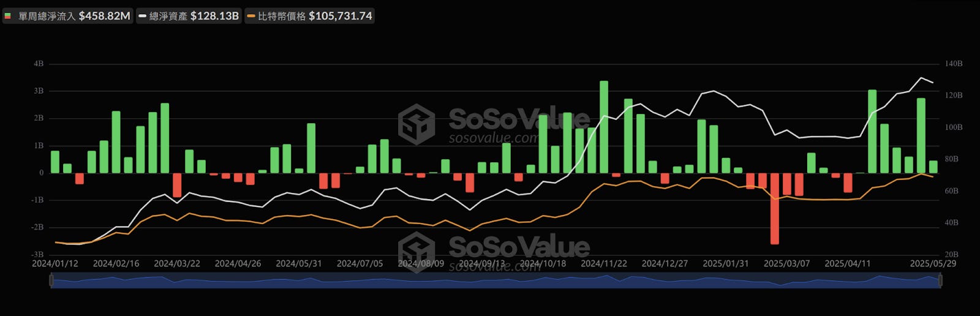Viewport: 980px width, 316px height.
Task: Click the left axis label 3B
Action: click(x=39, y=91)
